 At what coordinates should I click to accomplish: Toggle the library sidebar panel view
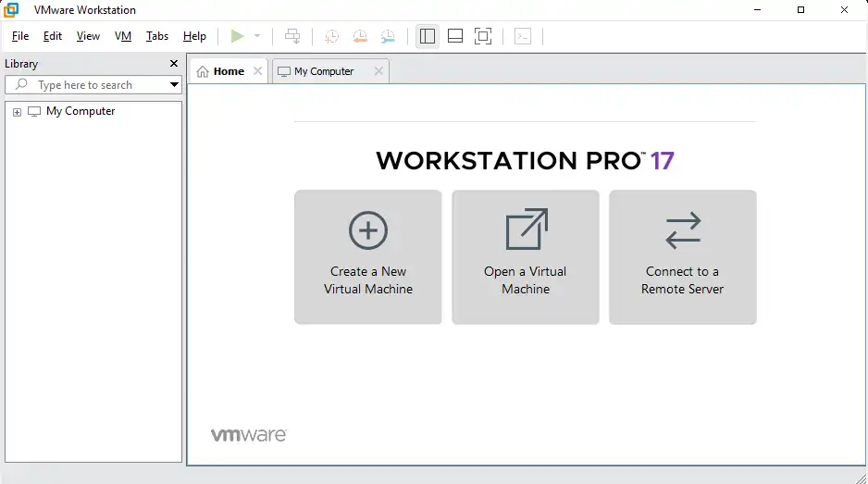[x=427, y=36]
